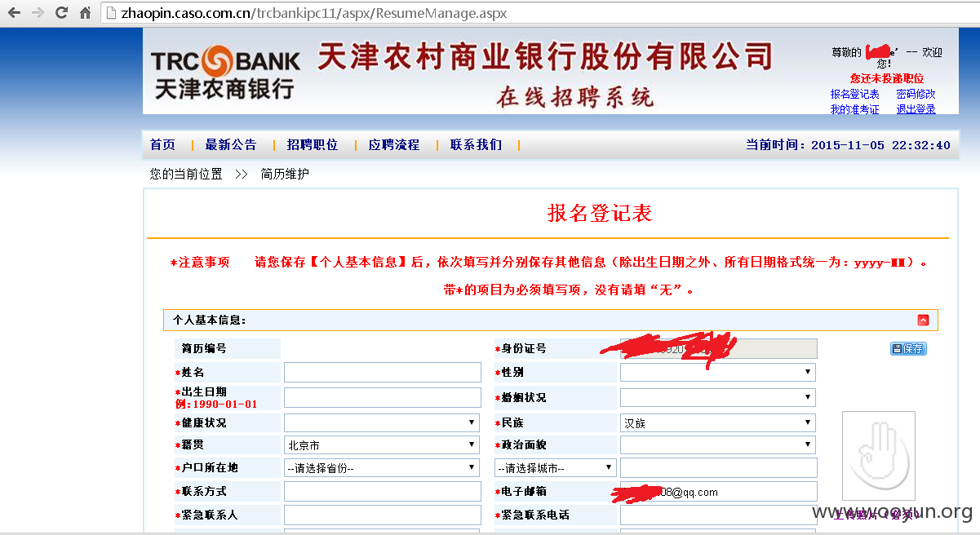
Task: Open the 密码修改 link
Action: point(916,95)
